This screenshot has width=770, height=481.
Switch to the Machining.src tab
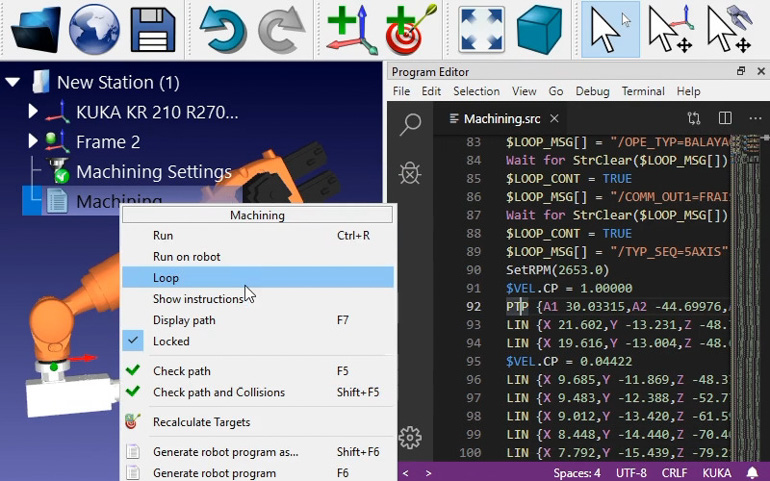click(501, 118)
